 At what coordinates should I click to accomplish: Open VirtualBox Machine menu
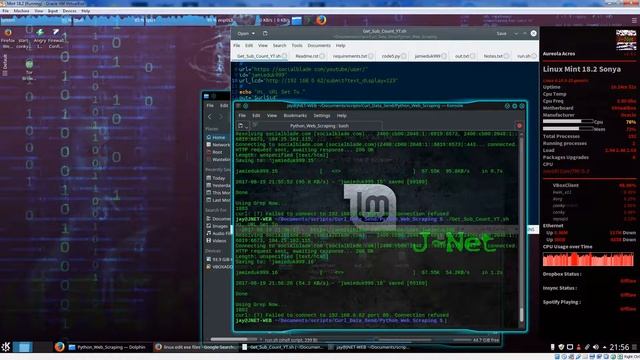point(21,11)
